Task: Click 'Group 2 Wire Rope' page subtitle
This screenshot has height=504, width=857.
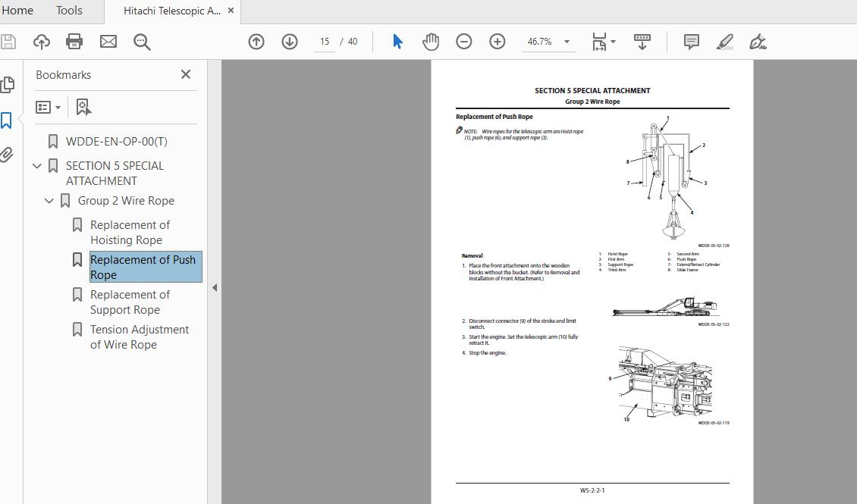Action: click(x=592, y=102)
